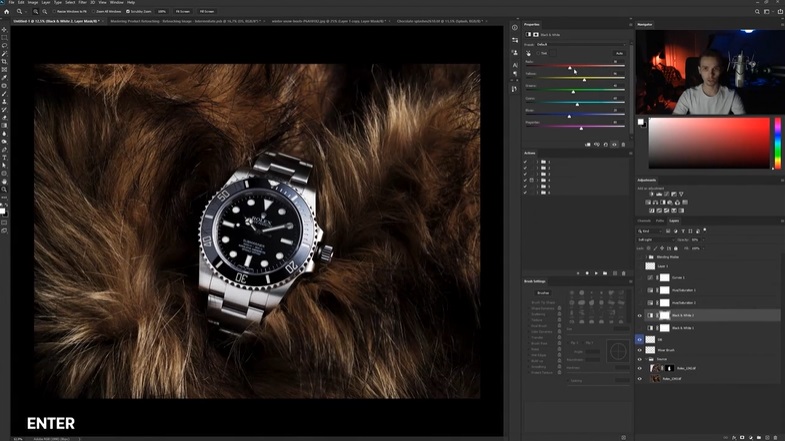Image resolution: width=785 pixels, height=441 pixels.
Task: Toggle adjustment visibility eye in Properties panel
Action: click(614, 145)
